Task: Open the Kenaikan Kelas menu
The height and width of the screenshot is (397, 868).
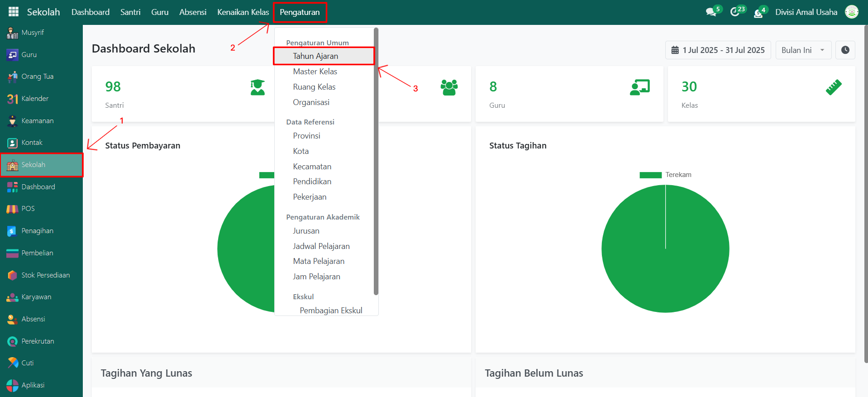Action: tap(243, 12)
